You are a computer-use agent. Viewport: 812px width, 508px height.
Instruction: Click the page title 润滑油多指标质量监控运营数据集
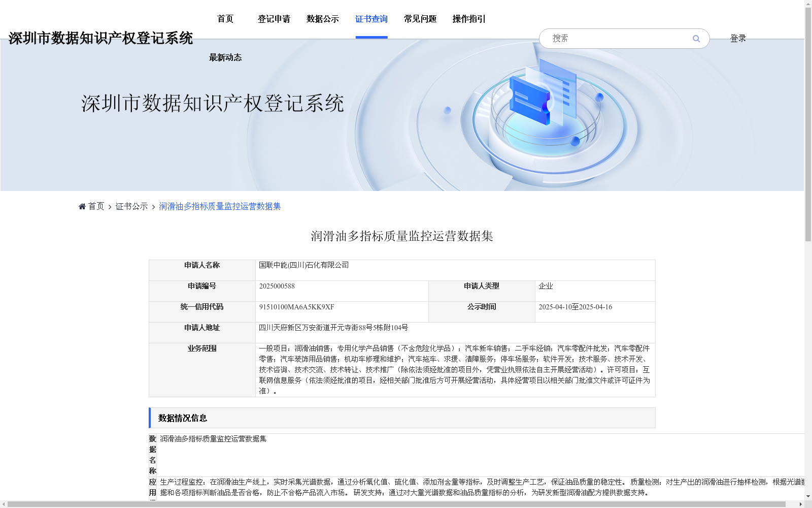click(402, 236)
